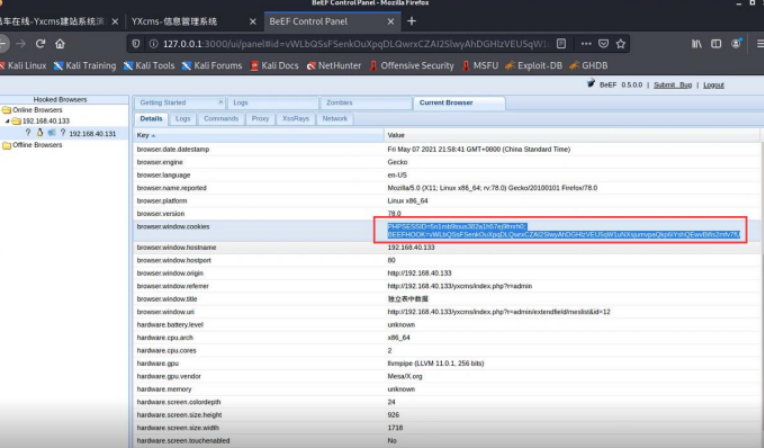Click the Logout link
This screenshot has width=764, height=448.
click(x=713, y=85)
